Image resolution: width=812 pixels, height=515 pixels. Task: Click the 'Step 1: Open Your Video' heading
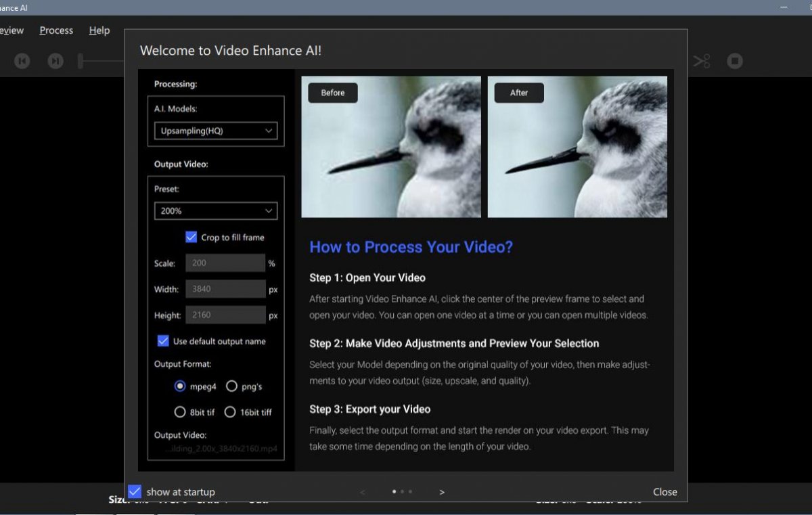pos(367,277)
